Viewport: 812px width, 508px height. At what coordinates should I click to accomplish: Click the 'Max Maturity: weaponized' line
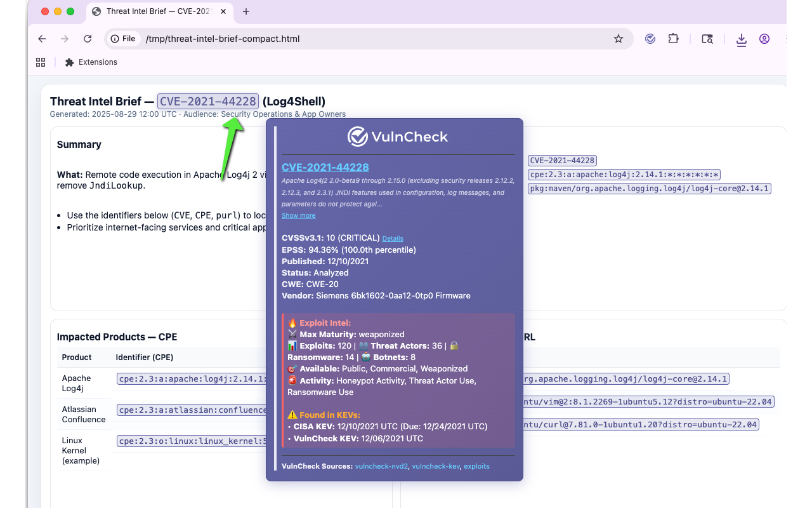click(x=346, y=334)
